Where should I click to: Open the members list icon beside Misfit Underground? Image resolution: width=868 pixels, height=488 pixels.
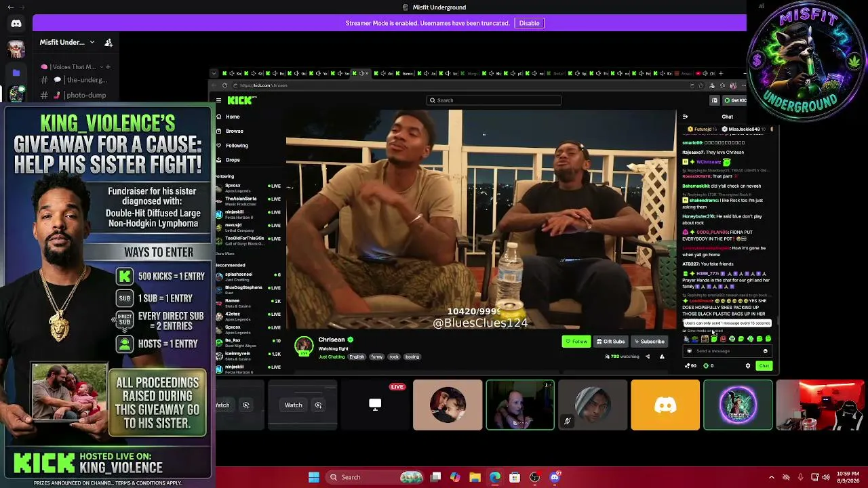click(x=108, y=42)
